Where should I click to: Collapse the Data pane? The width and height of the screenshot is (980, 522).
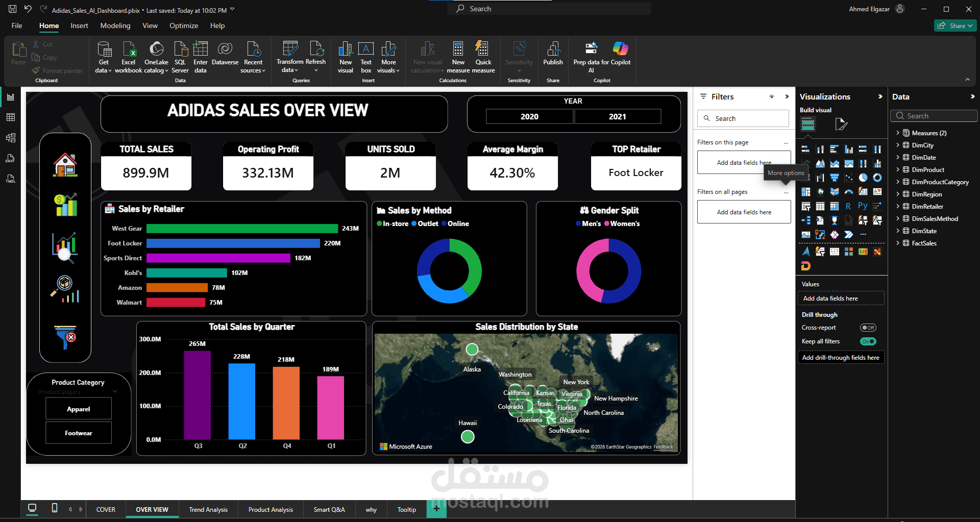[972, 96]
